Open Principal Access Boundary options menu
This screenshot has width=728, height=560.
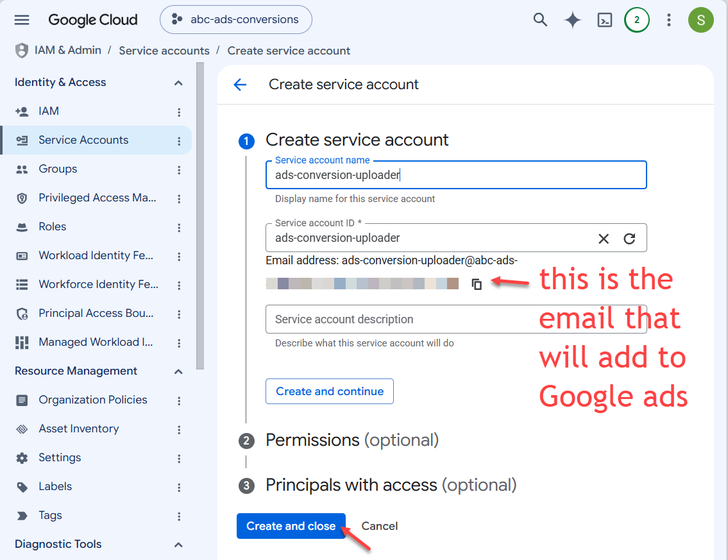pyautogui.click(x=179, y=314)
